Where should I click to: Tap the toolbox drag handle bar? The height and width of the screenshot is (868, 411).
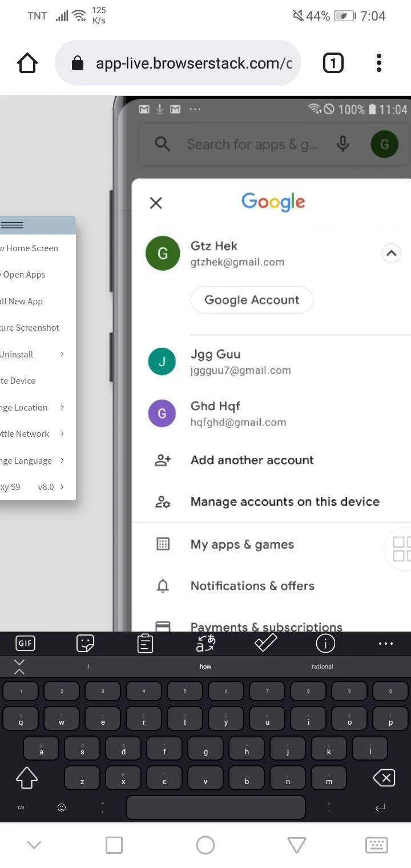point(38,225)
